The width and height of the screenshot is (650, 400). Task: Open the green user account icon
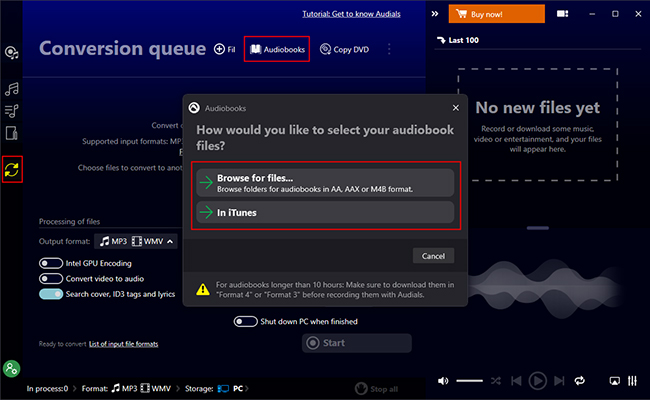coord(12,368)
